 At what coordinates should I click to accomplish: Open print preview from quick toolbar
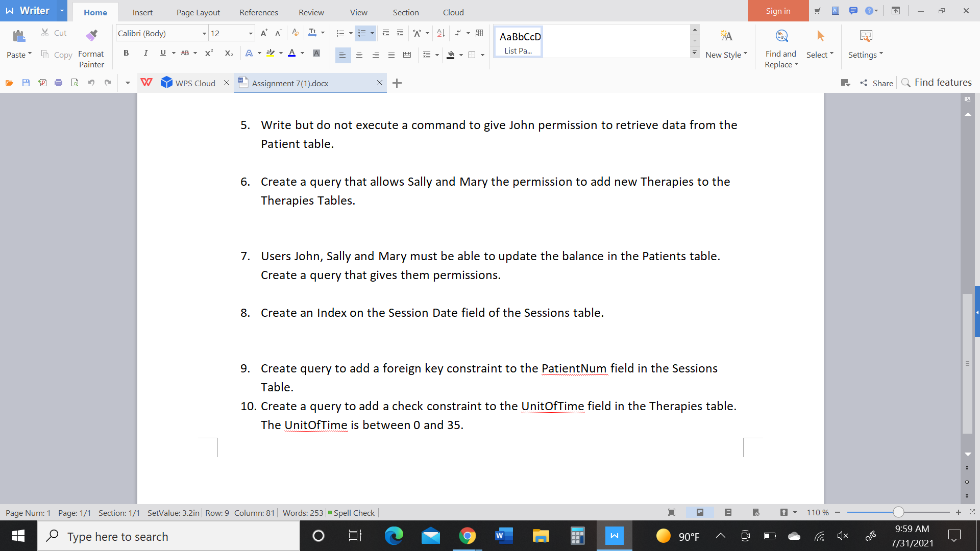pos(75,83)
